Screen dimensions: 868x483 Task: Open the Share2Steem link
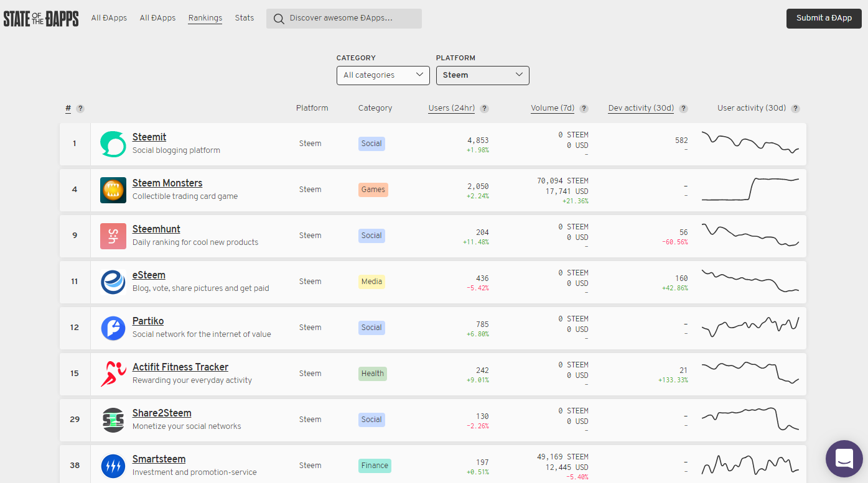coord(162,413)
